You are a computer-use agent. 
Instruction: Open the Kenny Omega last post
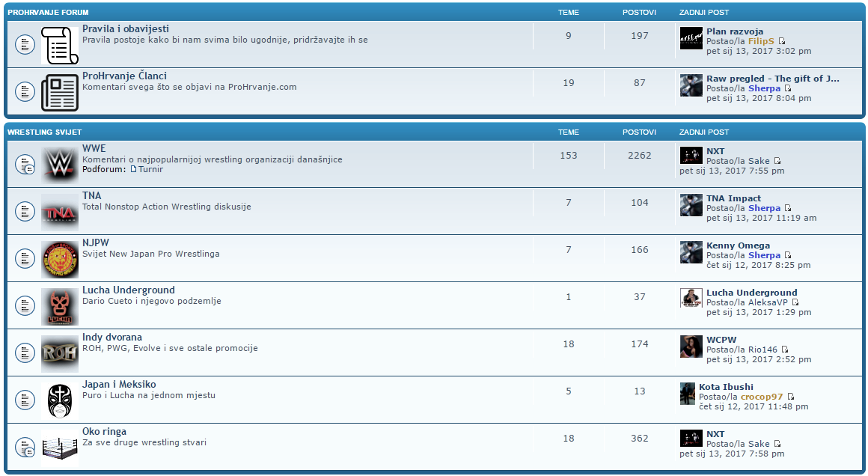click(738, 245)
